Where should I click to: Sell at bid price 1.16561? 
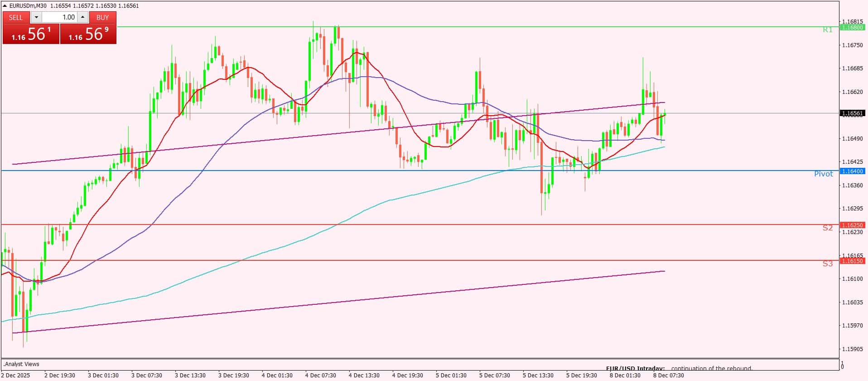[x=31, y=34]
